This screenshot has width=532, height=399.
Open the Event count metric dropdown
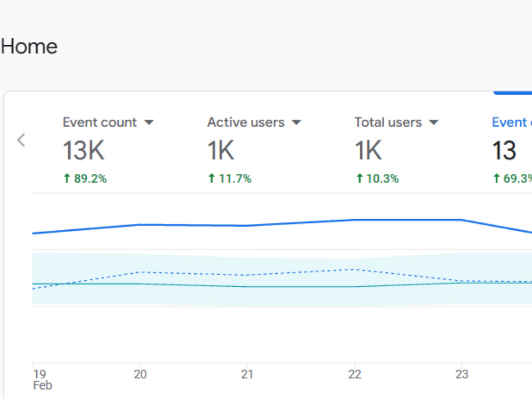point(149,122)
